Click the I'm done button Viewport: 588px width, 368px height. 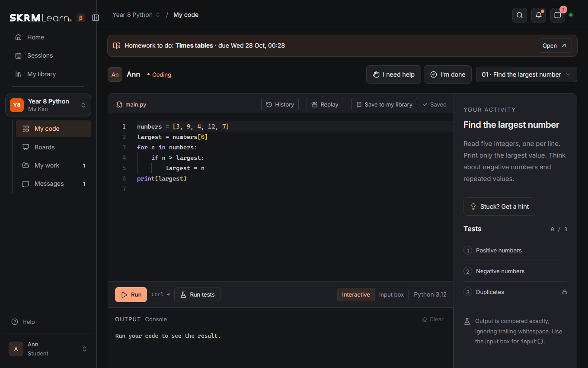447,74
